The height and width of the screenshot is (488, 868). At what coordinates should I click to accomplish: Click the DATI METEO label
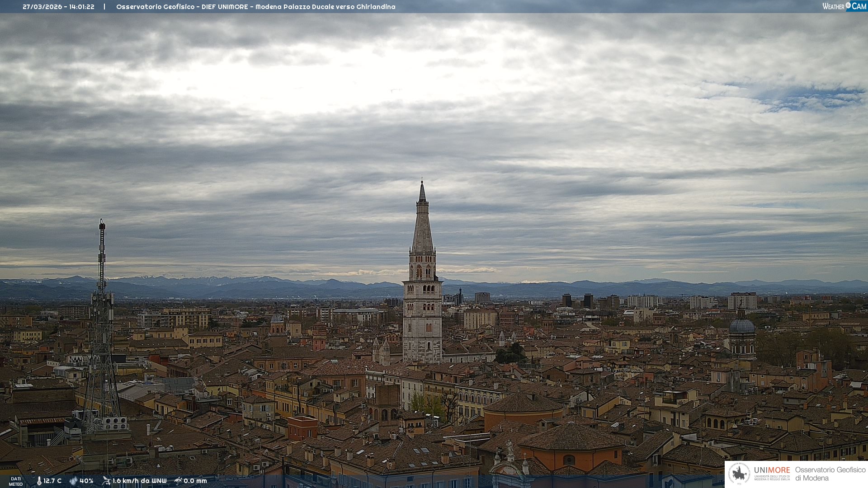point(16,481)
